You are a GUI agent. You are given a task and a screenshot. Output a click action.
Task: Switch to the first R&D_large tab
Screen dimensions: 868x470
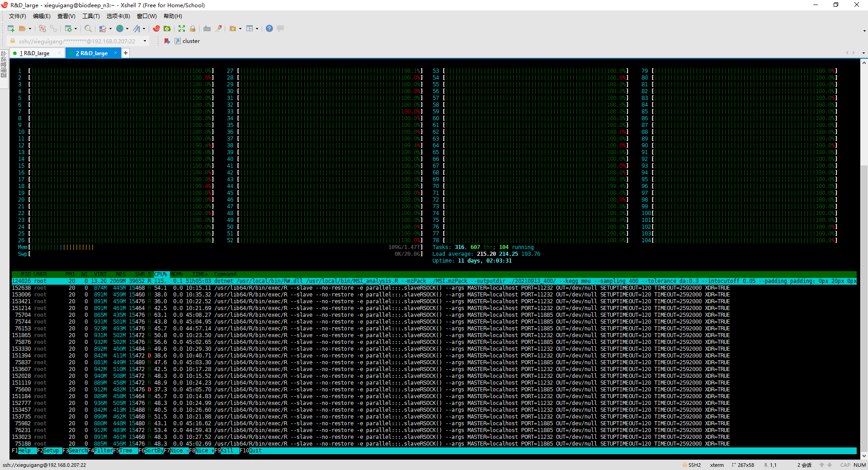click(36, 53)
